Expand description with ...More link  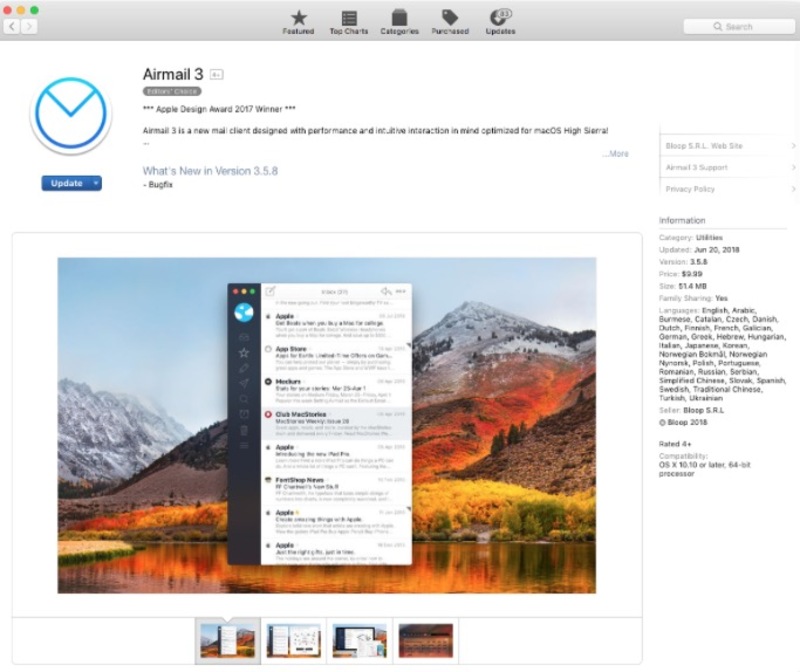click(x=615, y=154)
